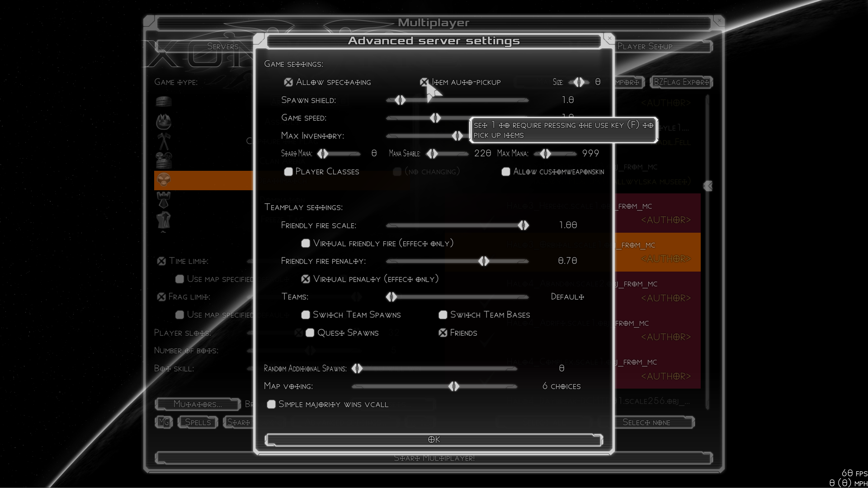Select the highlighted Deathmatch skull icon
The width and height of the screenshot is (868, 488).
tap(164, 180)
